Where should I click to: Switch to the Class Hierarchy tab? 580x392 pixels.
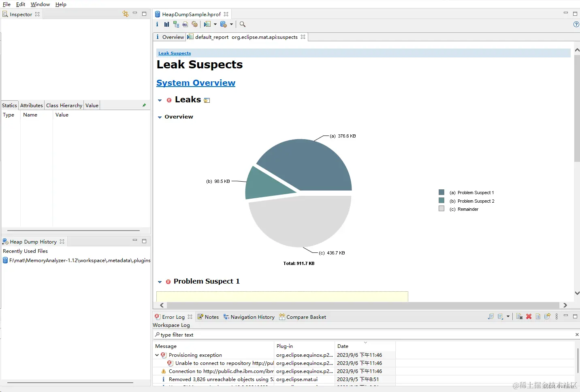[x=64, y=105]
